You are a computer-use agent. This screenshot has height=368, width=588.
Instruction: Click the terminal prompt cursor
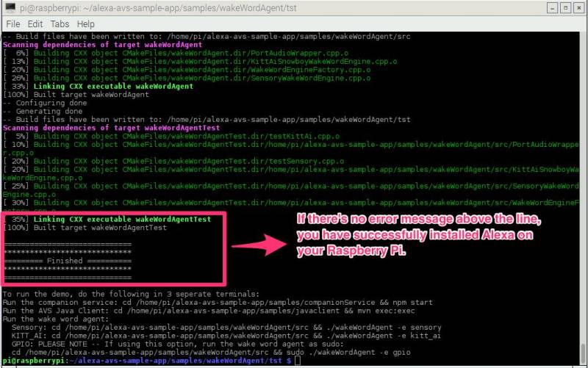click(x=298, y=361)
